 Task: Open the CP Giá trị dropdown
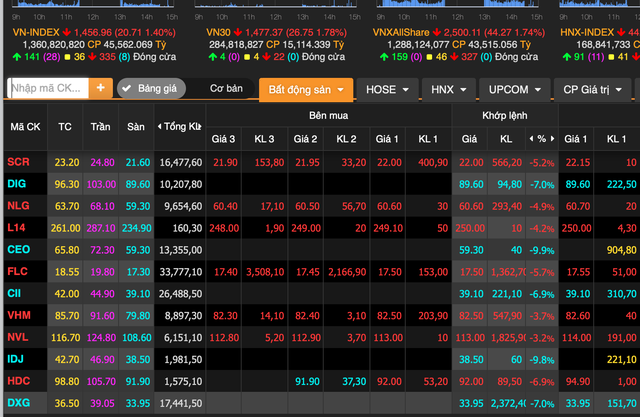coord(592,90)
